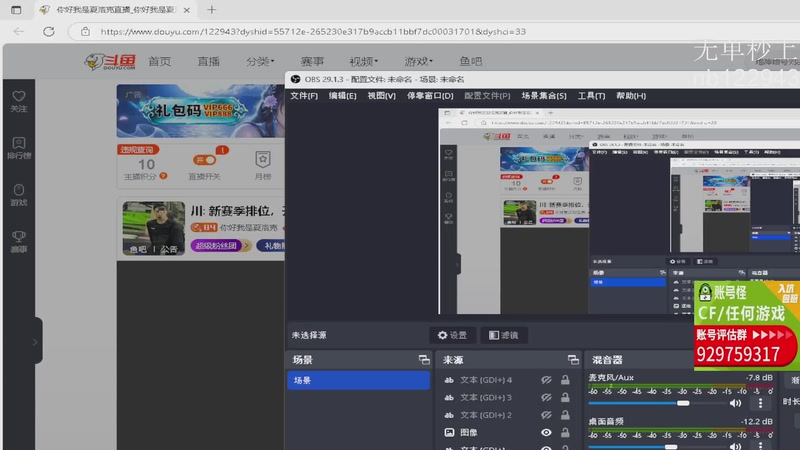Click the browser refresh icon

(x=48, y=32)
